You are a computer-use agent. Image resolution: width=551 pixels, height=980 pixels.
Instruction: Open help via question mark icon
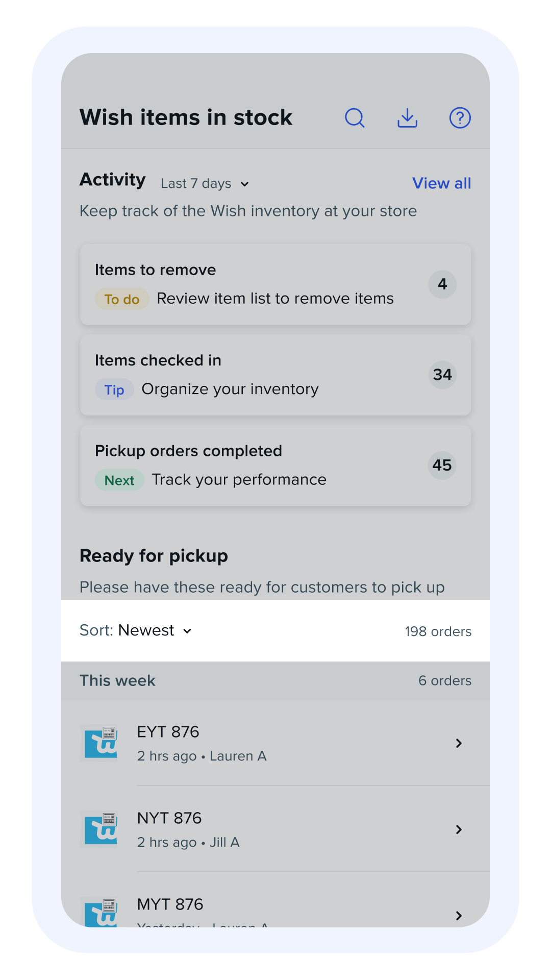pos(460,118)
